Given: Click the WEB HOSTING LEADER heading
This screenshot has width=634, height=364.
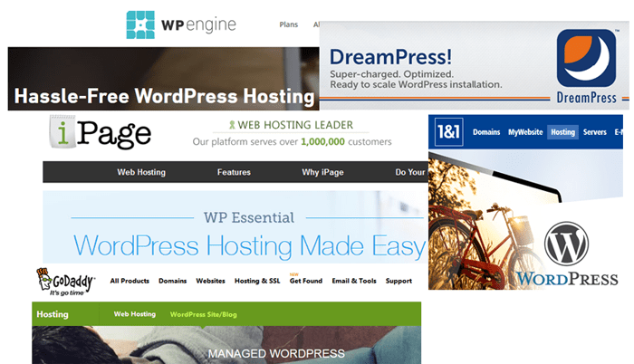Looking at the screenshot, I should point(295,125).
